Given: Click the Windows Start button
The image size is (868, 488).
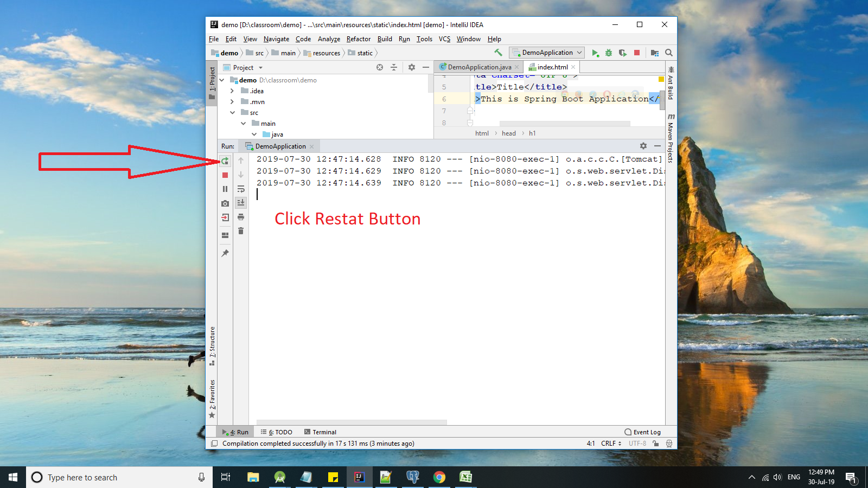Looking at the screenshot, I should (13, 477).
